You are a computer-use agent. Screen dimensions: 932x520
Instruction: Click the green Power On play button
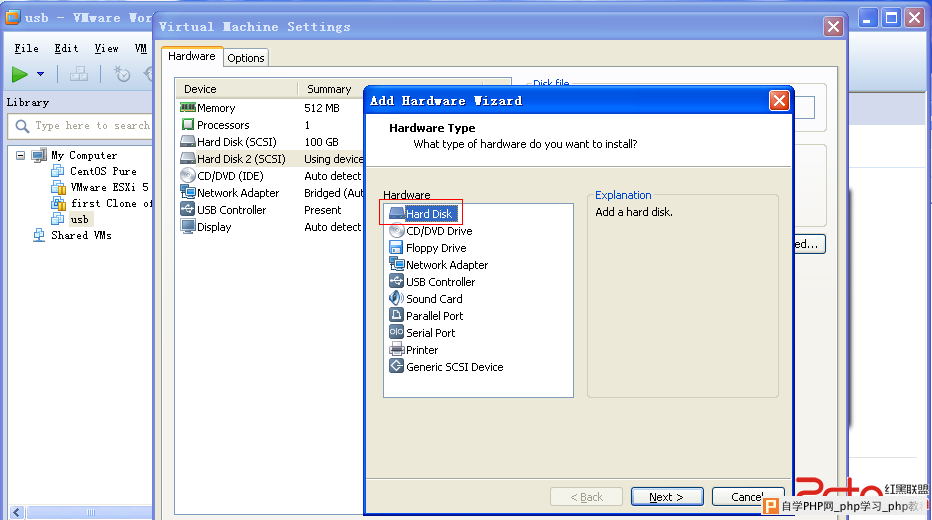(20, 74)
